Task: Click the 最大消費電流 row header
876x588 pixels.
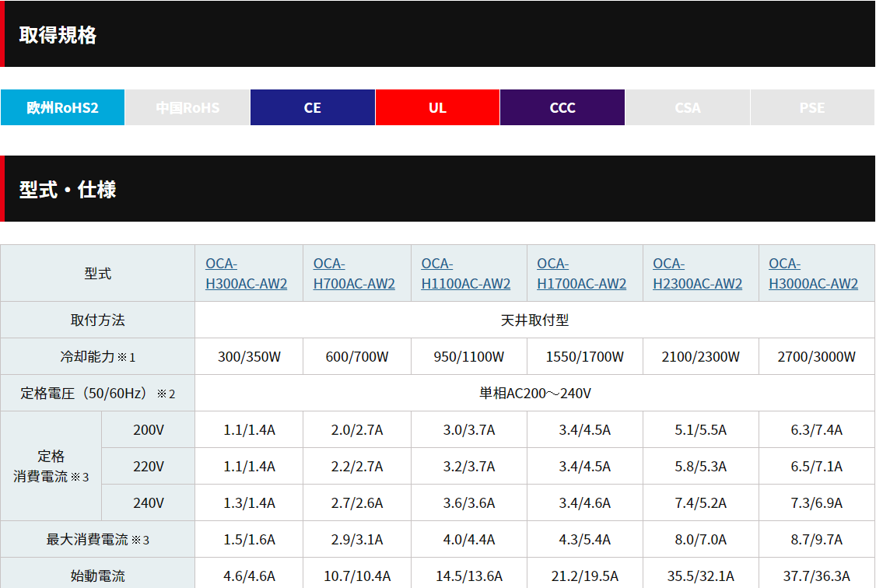Action: pyautogui.click(x=97, y=540)
